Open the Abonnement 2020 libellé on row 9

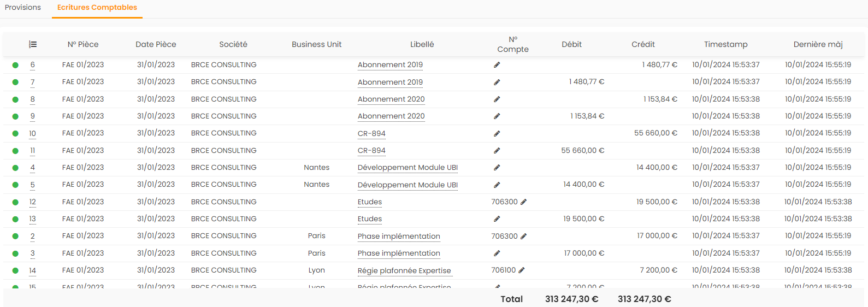click(x=391, y=116)
